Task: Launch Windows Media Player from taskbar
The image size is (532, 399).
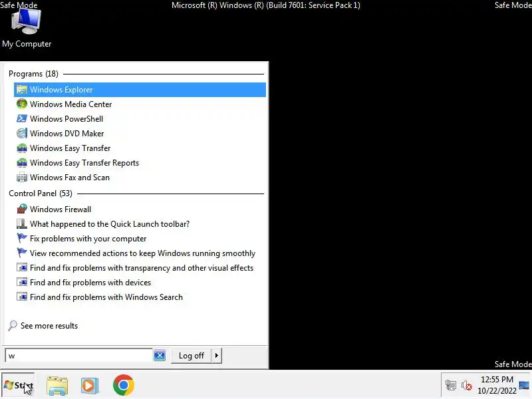Action: pos(90,386)
